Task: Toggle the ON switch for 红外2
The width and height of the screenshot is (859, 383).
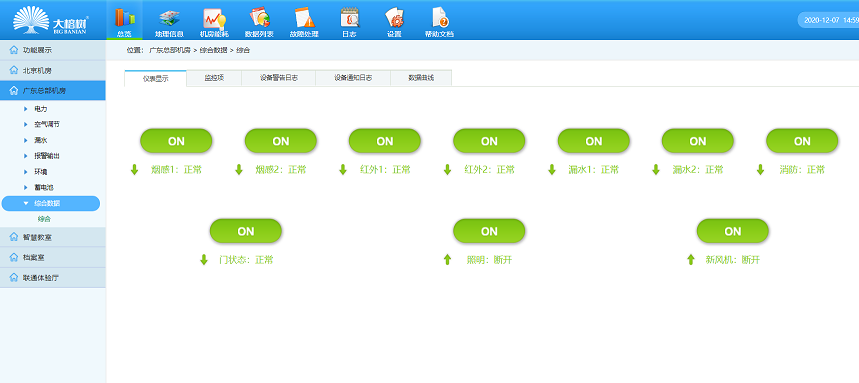Action: pyautogui.click(x=489, y=141)
